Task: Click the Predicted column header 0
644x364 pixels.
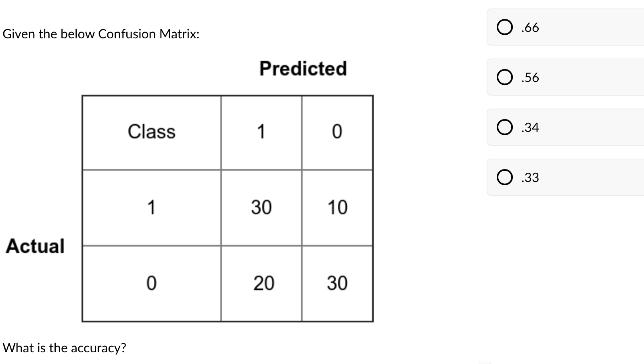Action: (x=337, y=132)
